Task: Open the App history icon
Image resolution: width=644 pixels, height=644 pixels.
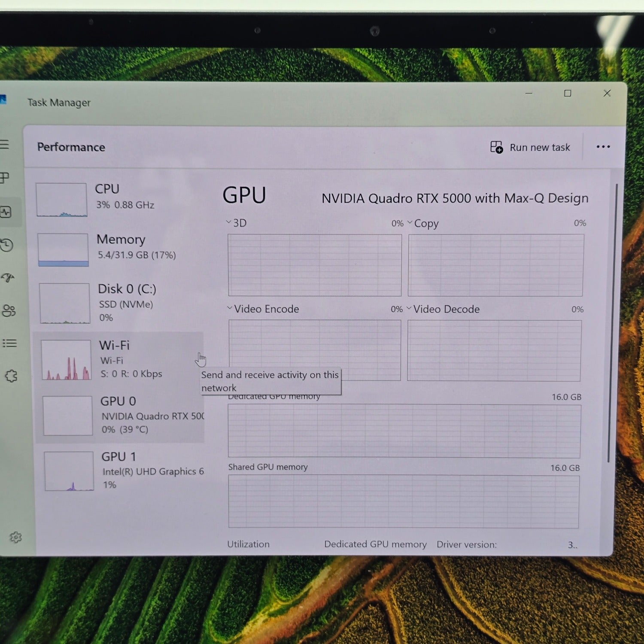Action: [7, 245]
